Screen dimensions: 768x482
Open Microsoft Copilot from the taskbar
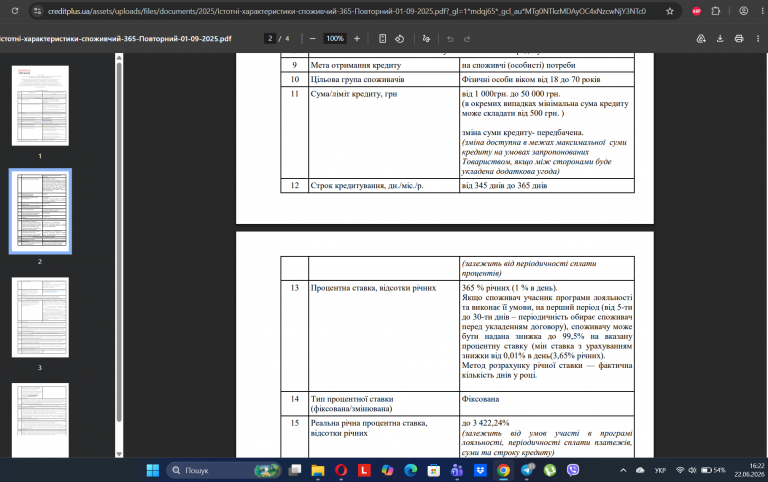click(387, 470)
